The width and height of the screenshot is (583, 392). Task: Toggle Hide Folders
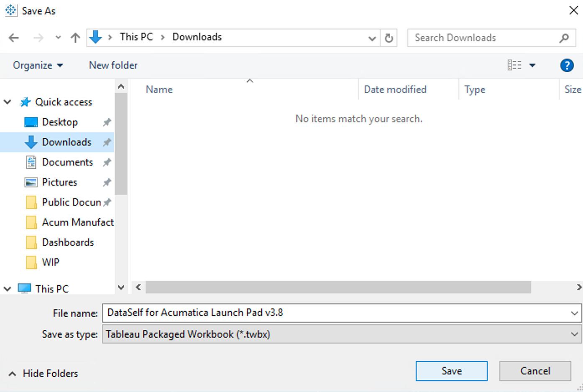click(43, 374)
